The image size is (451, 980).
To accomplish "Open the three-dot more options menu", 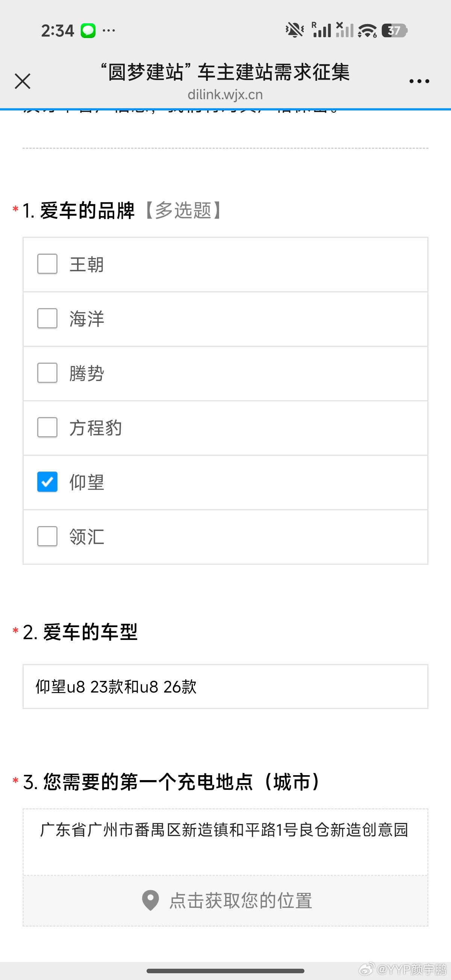I will tap(419, 81).
